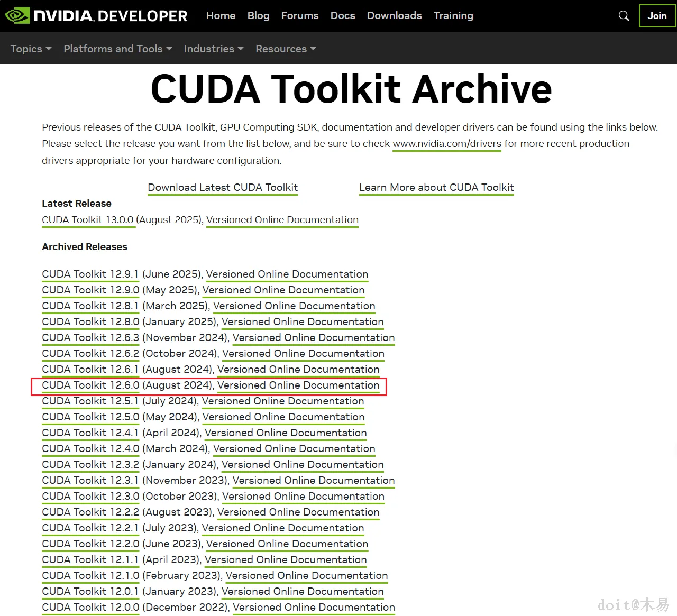
Task: Open Versioned Online Documentation for 12.2.0
Action: point(287,544)
